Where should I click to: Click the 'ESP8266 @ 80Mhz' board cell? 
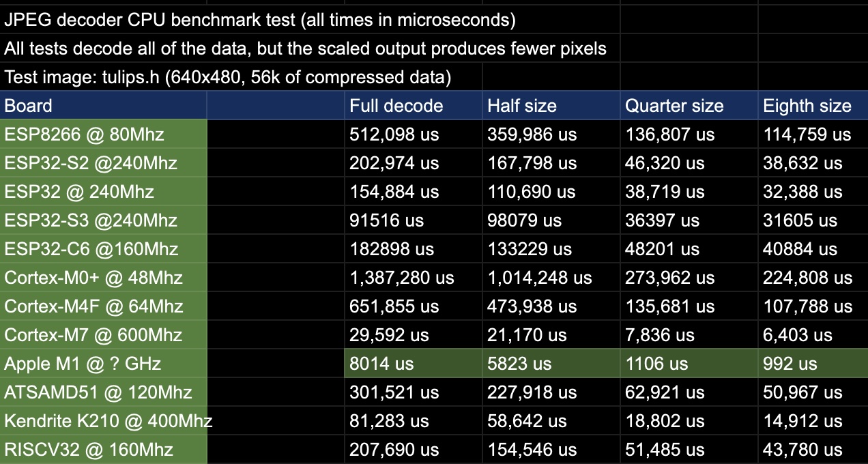[x=102, y=134]
